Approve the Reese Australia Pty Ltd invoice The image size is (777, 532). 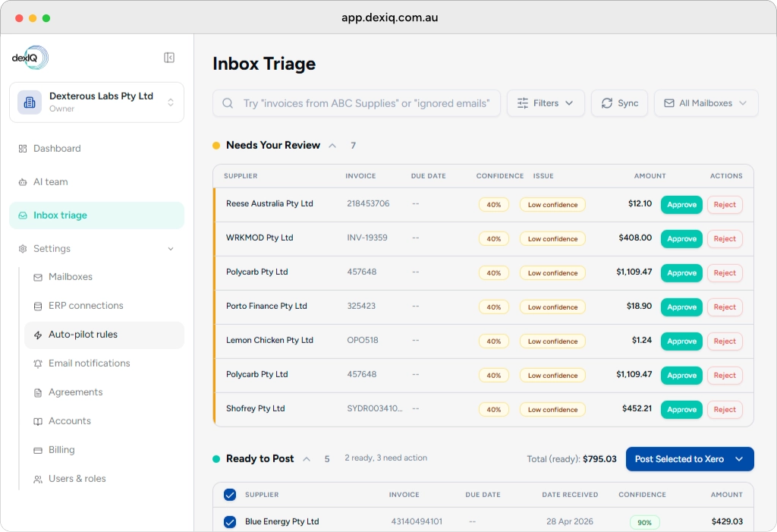coord(681,205)
